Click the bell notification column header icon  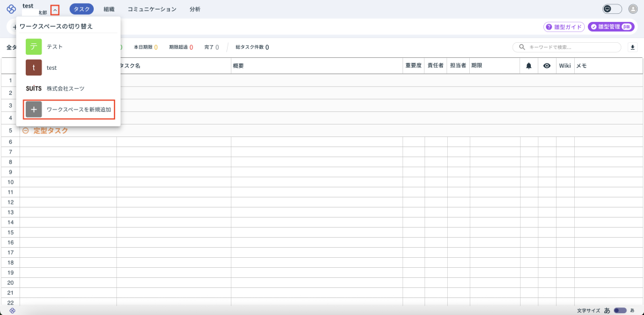pos(529,65)
